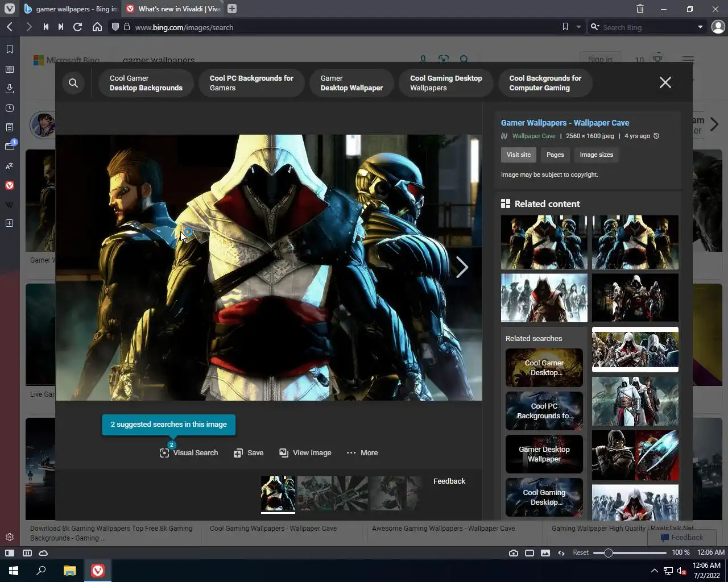This screenshot has height=582, width=728.
Task: Open the Downloads panel
Action: click(10, 89)
